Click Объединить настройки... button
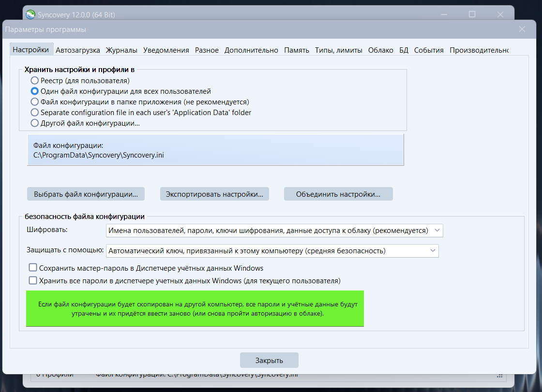The image size is (542, 392). (x=338, y=194)
